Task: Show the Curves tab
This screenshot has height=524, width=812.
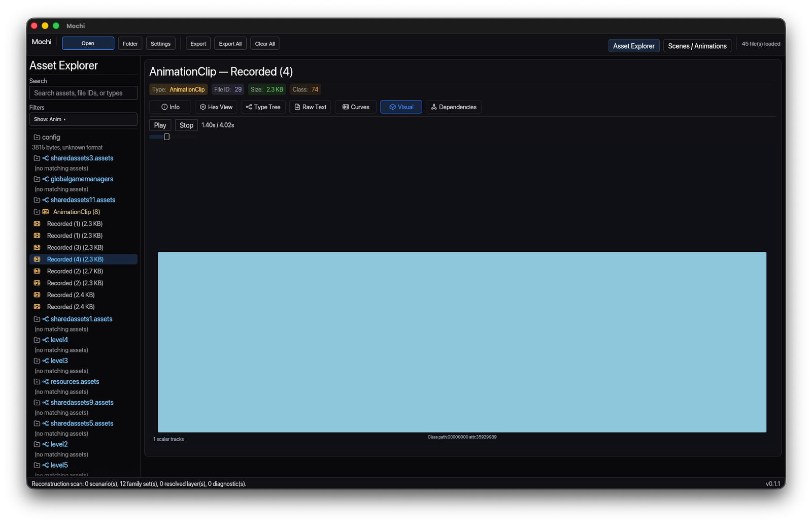Action: [355, 107]
